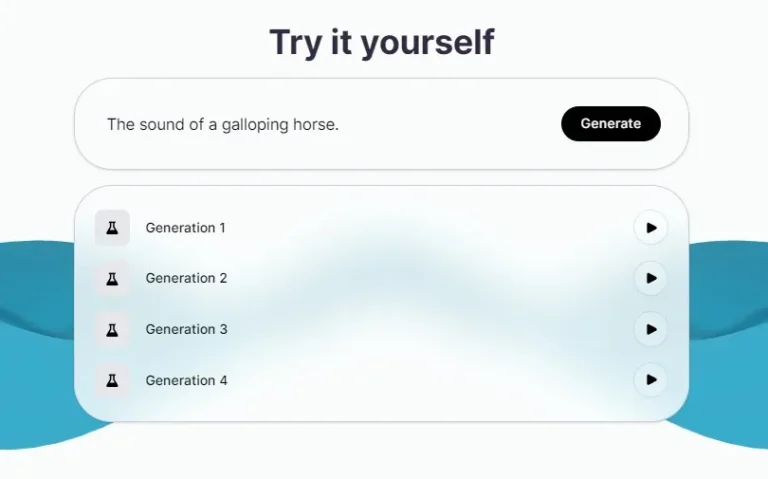768x479 pixels.
Task: Select the flask icon next to Generation 4
Action: point(112,380)
